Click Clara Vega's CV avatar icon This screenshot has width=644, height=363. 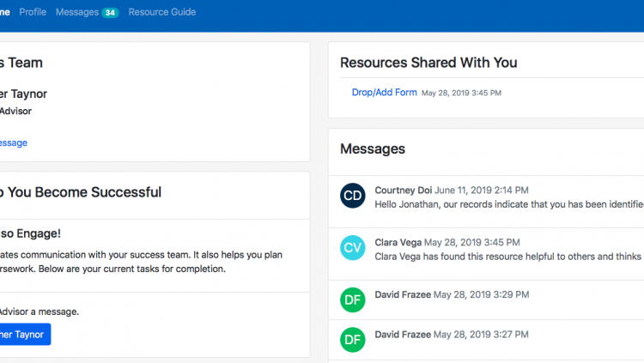352,248
